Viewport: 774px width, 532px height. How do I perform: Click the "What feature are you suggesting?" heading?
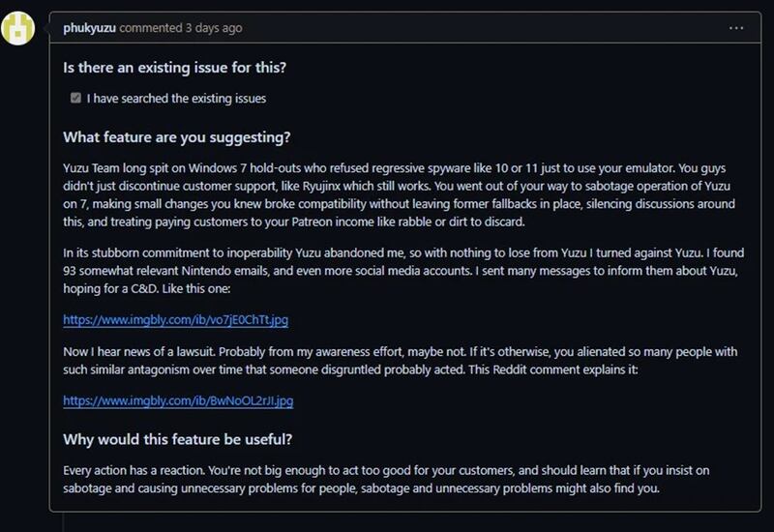tap(176, 137)
